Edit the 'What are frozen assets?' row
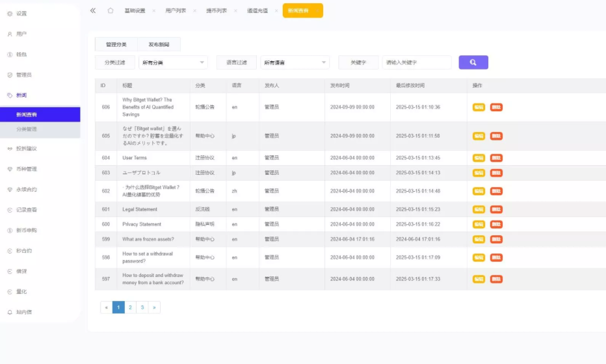The image size is (606, 364). click(479, 239)
